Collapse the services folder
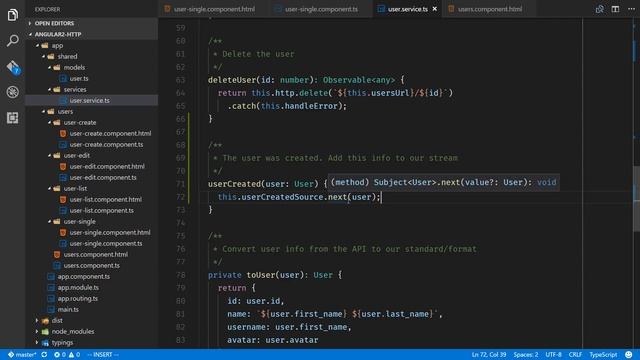 tap(75, 89)
